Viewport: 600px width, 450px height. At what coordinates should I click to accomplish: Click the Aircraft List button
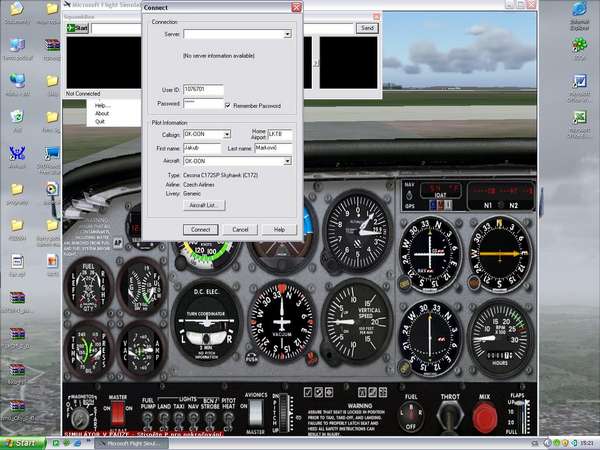pos(203,205)
